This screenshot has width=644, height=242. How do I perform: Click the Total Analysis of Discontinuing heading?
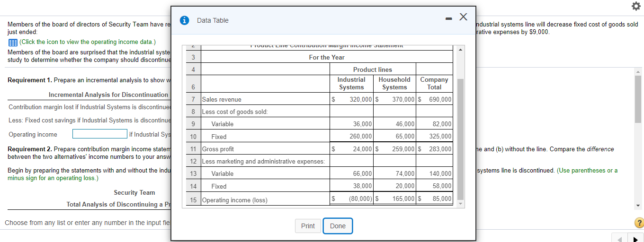pyautogui.click(x=118, y=204)
